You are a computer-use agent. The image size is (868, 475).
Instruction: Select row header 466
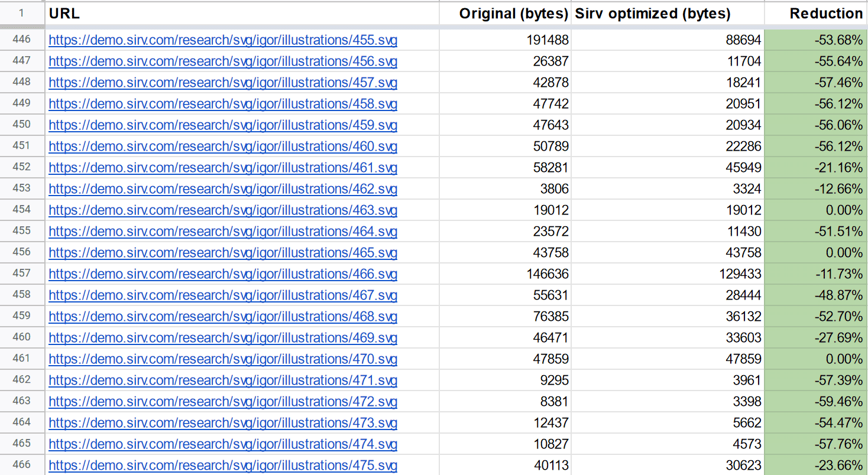(x=22, y=466)
